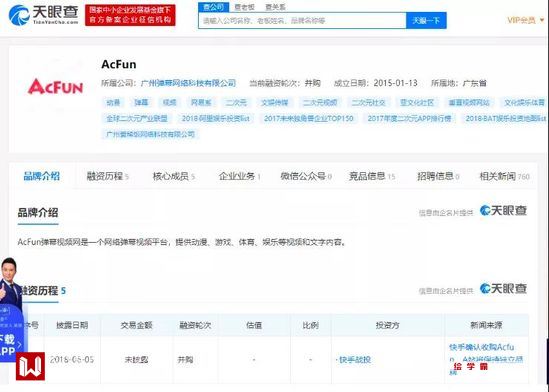Viewport: 549px width, 392px height.
Task: Click the 2017未来独角兽企业TOP150 tag
Action: click(x=308, y=118)
